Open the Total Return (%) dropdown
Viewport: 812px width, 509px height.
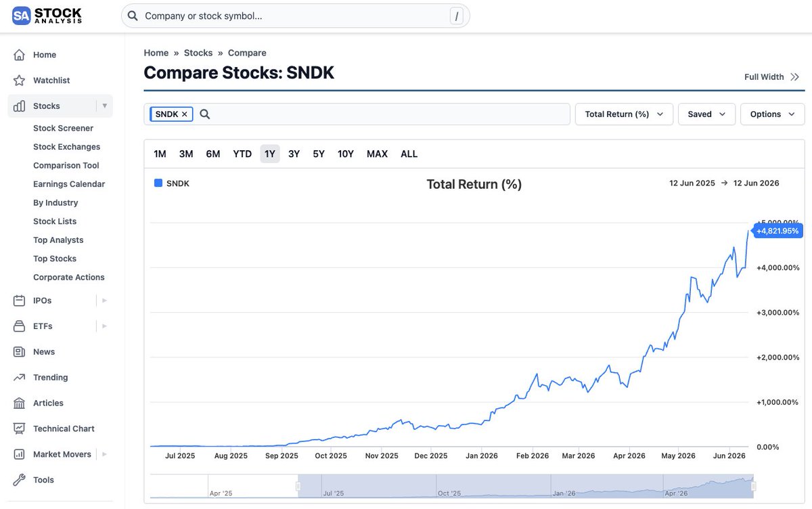point(624,114)
